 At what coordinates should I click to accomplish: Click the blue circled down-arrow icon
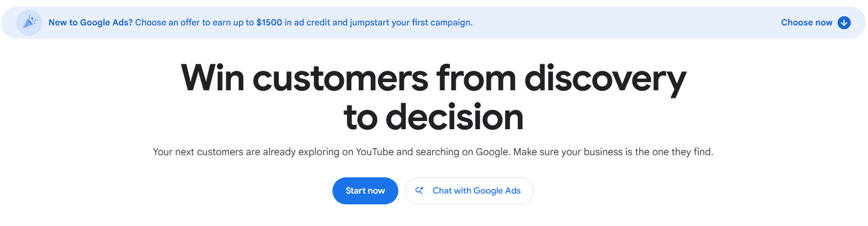(844, 23)
